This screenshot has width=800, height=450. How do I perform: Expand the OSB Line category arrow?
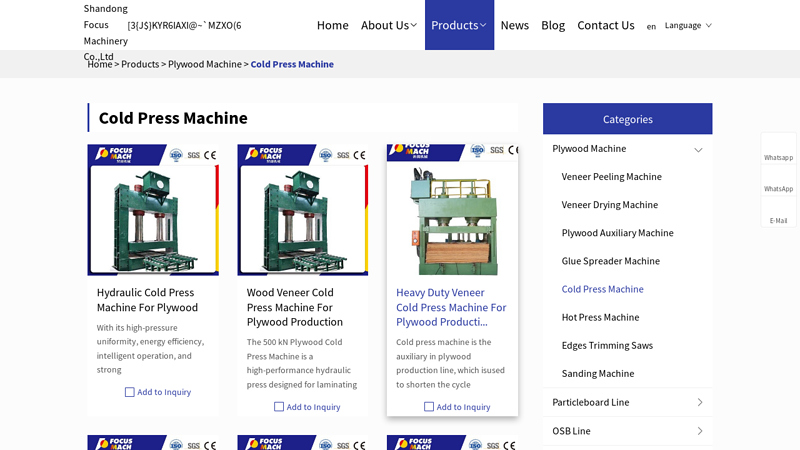pos(699,431)
